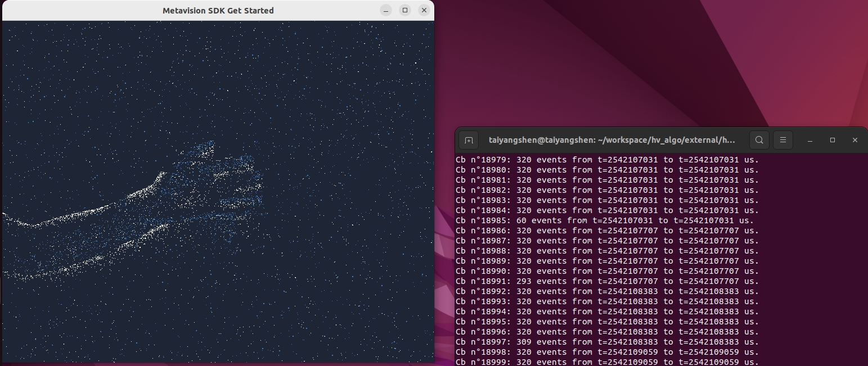Click the terminal title showing taiyangshen@taiyangshen path
The height and width of the screenshot is (366, 868).
[612, 140]
